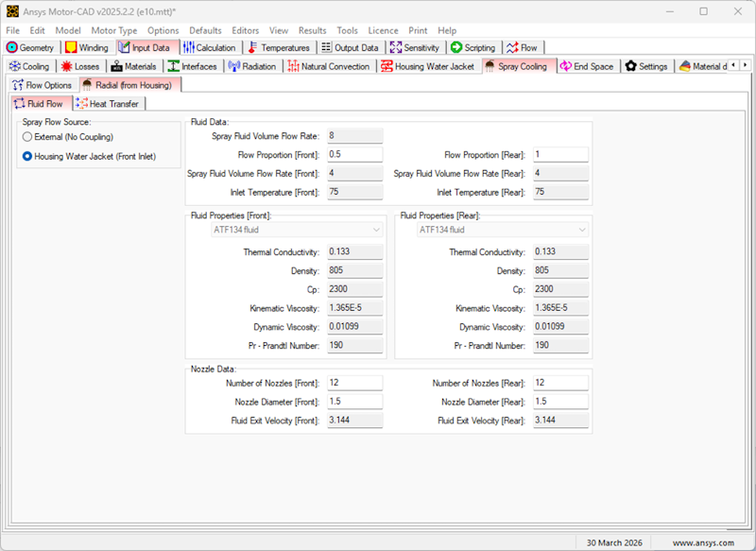Click the End Space icon

point(565,66)
